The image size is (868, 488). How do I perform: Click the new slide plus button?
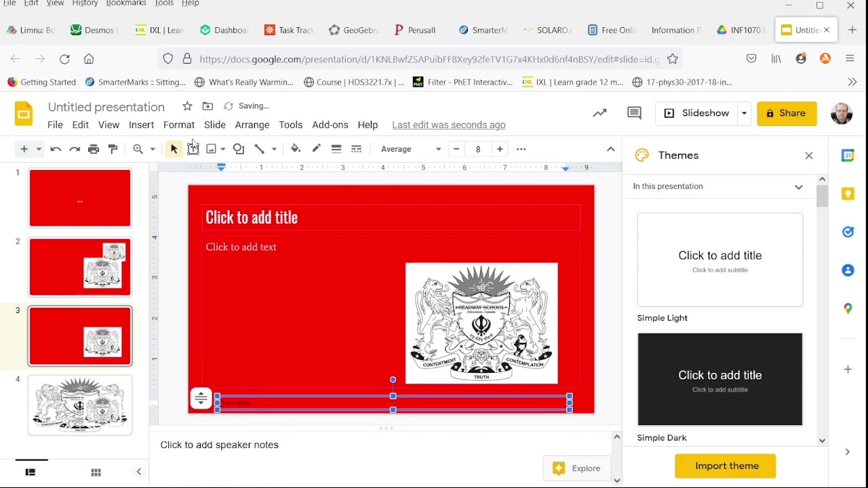click(x=24, y=149)
